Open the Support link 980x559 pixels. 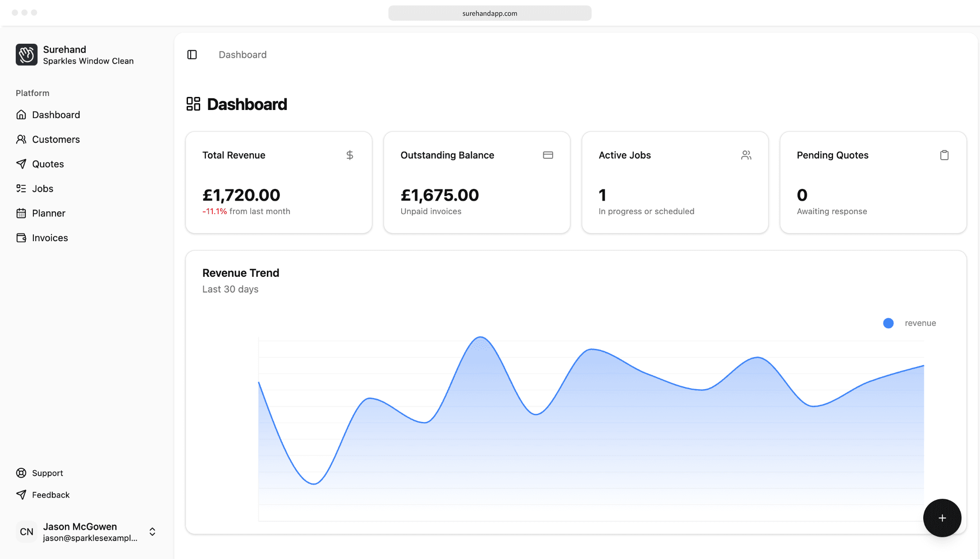47,473
